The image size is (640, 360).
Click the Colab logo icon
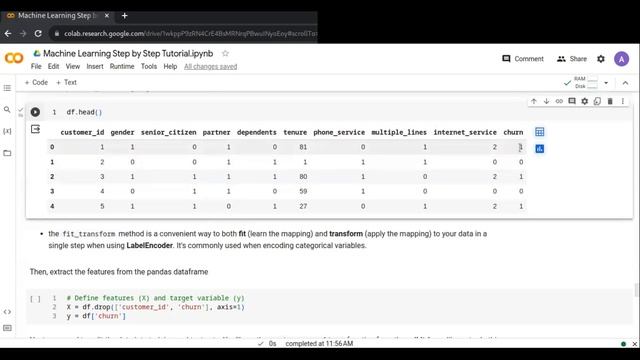tap(14, 58)
